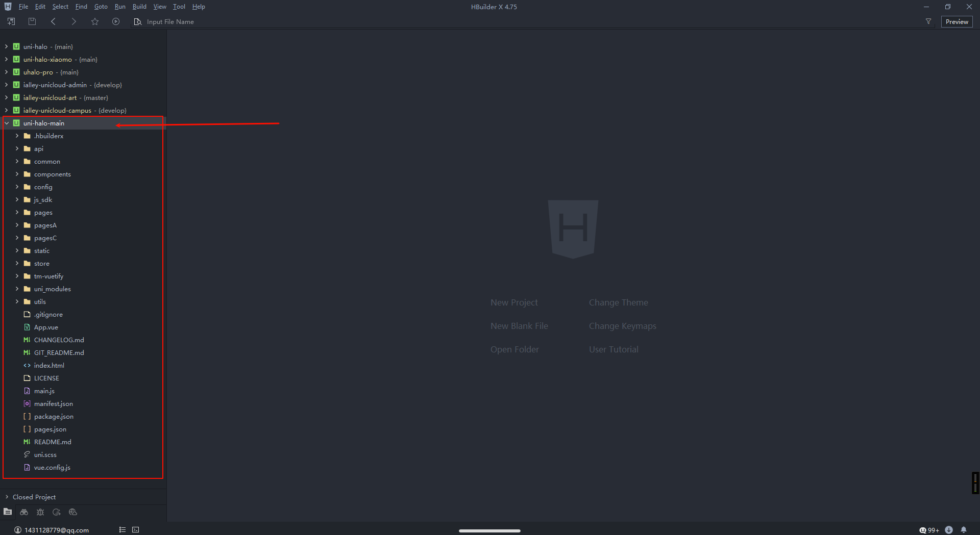Click the HBuilder logo icon in title bar
This screenshot has height=535, width=980.
pos(8,7)
